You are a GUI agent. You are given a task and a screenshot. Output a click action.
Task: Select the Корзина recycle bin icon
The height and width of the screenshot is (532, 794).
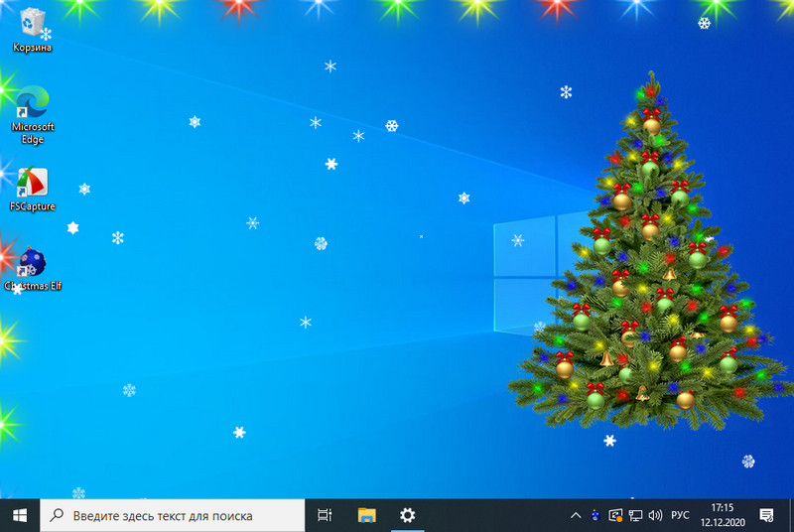[32, 30]
